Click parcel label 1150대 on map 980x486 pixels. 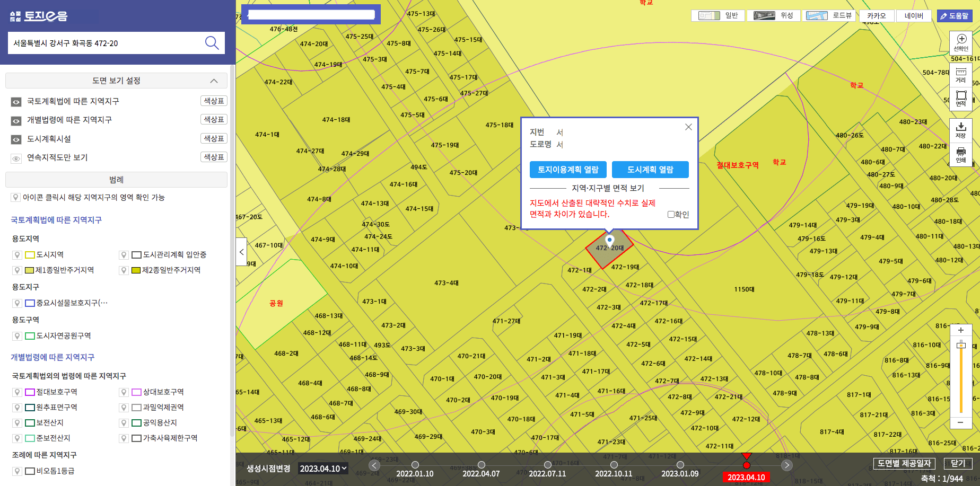point(745,289)
